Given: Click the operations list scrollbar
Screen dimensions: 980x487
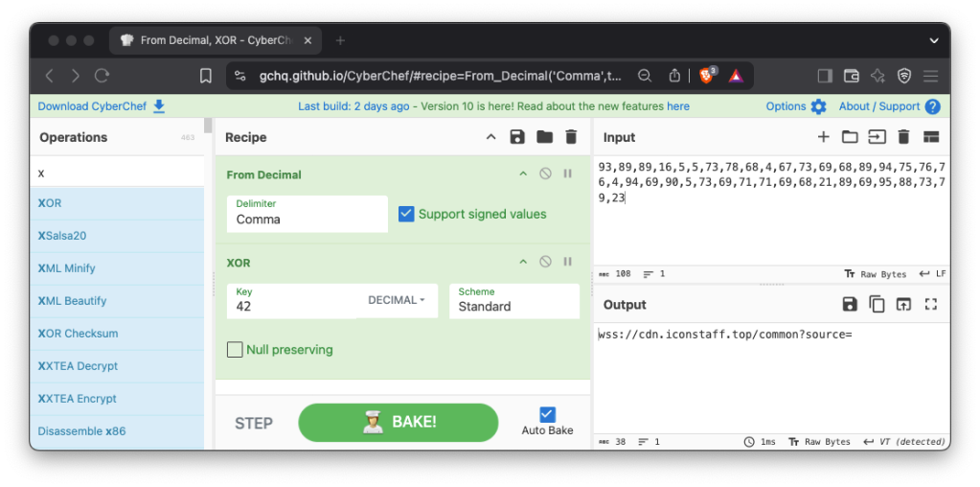Looking at the screenshot, I should coord(208,127).
